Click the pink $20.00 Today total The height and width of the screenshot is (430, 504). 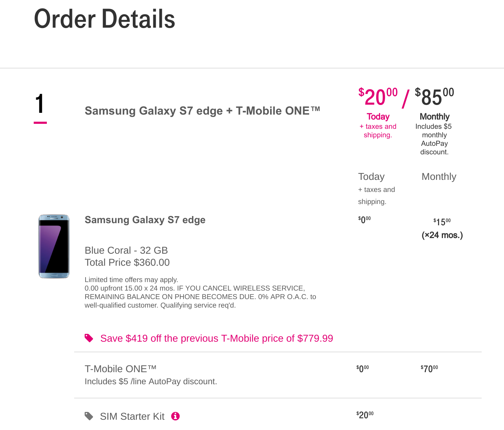378,97
